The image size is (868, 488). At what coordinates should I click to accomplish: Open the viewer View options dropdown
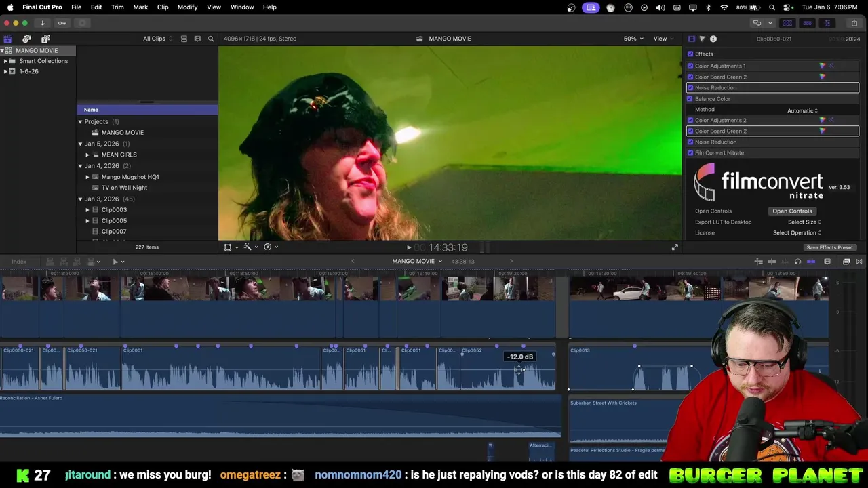point(663,39)
